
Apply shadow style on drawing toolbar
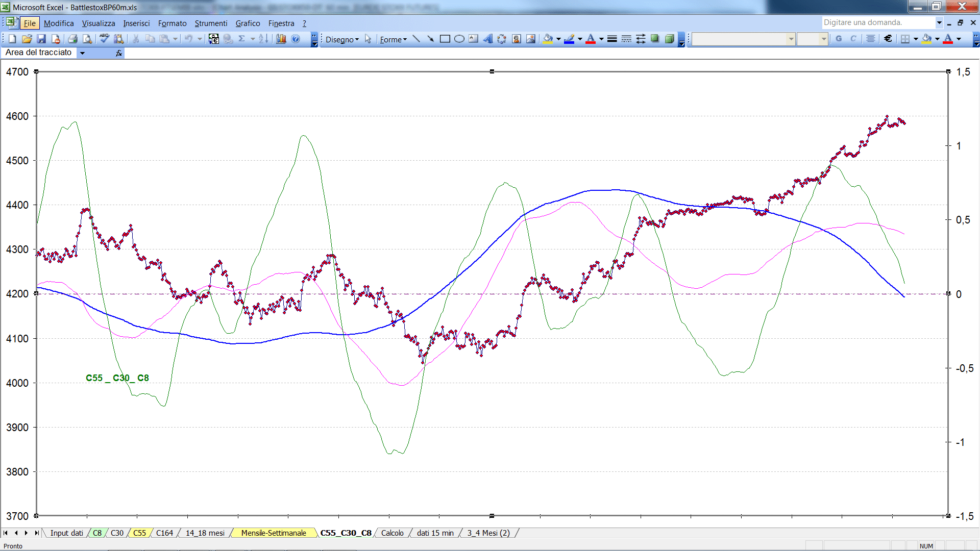[x=655, y=39]
